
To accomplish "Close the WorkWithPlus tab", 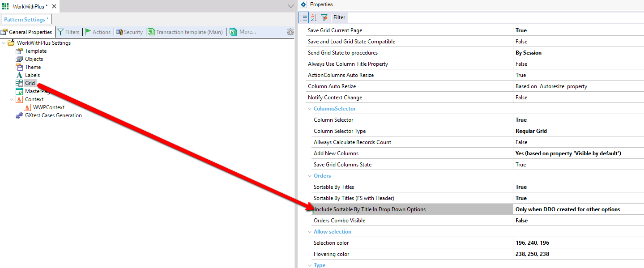I will [x=54, y=7].
